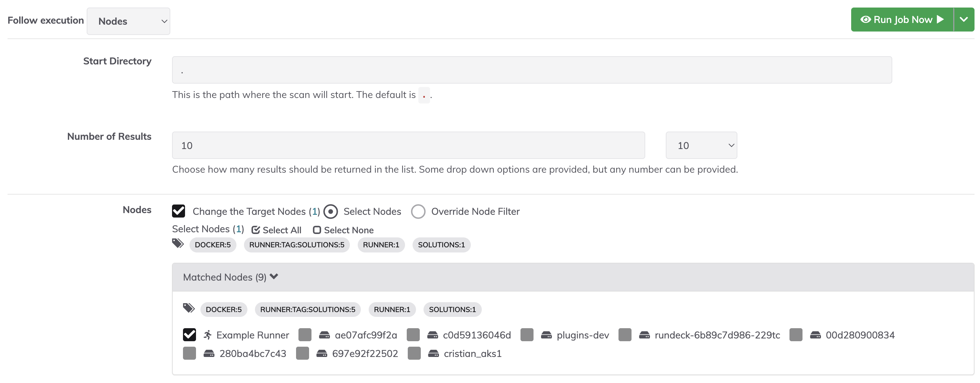This screenshot has height=383, width=980.
Task: Uncheck Change the Target Nodes checkbox
Action: (x=179, y=211)
